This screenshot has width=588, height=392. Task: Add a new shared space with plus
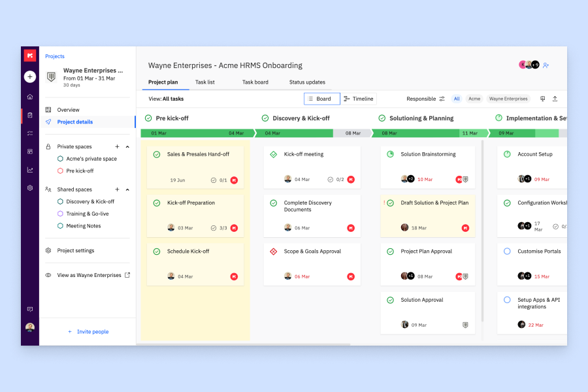[x=117, y=189]
